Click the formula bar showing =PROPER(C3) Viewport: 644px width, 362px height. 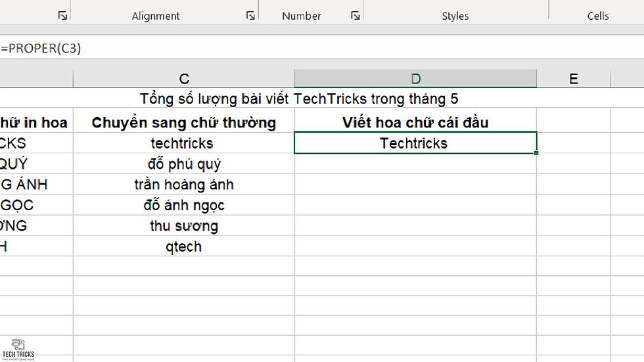coord(322,49)
